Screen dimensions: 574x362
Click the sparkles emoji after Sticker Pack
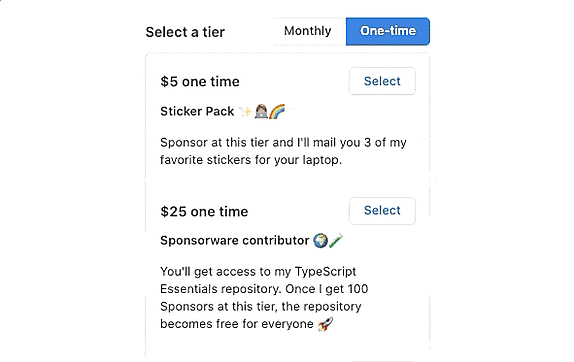(x=245, y=111)
